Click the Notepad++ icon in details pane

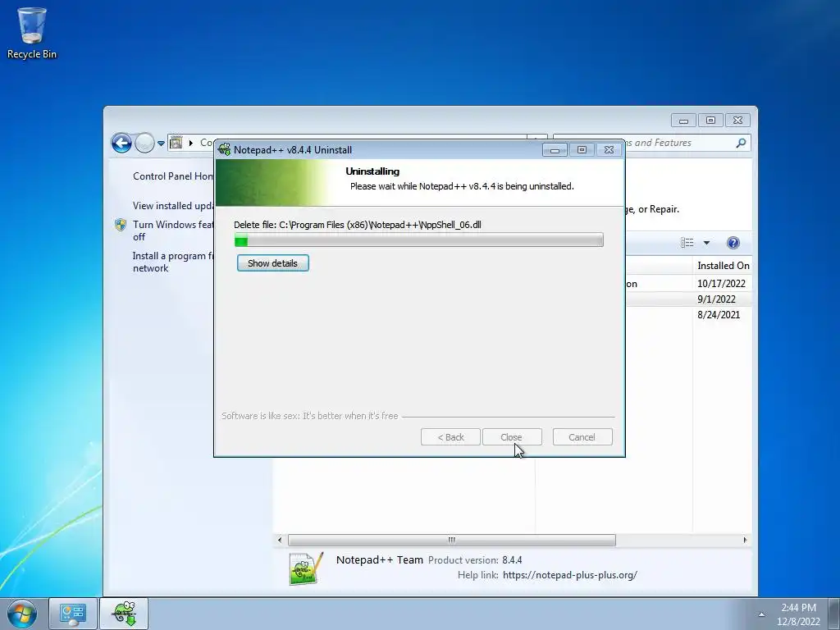point(307,568)
